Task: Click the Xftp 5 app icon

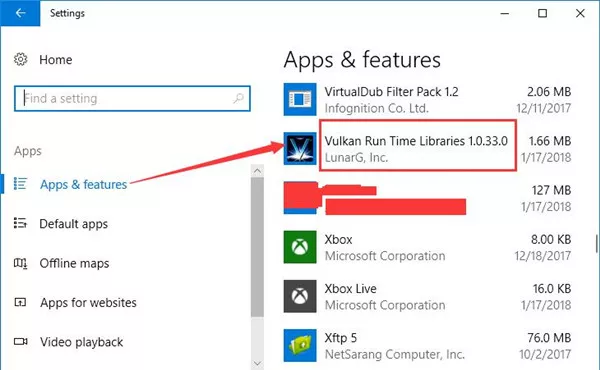Action: coord(300,345)
